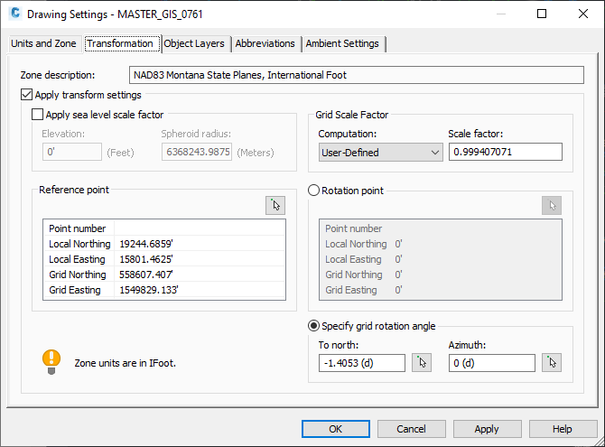Click the To north angle field
This screenshot has height=447, width=605.
tap(362, 363)
